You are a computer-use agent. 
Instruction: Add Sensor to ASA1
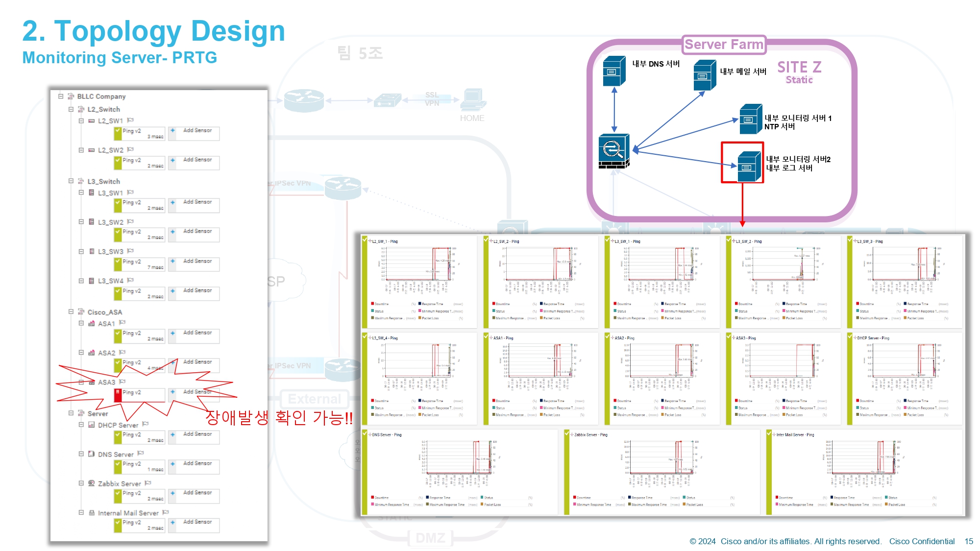(194, 336)
